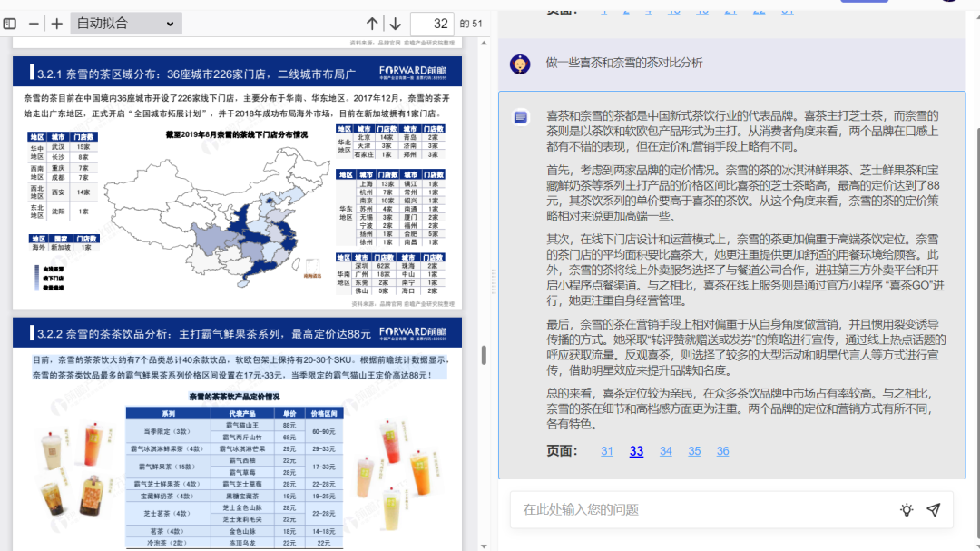Screen dimensions: 980x551
Task: Open the 自动拟合 zoom dropdown
Action: [x=126, y=24]
